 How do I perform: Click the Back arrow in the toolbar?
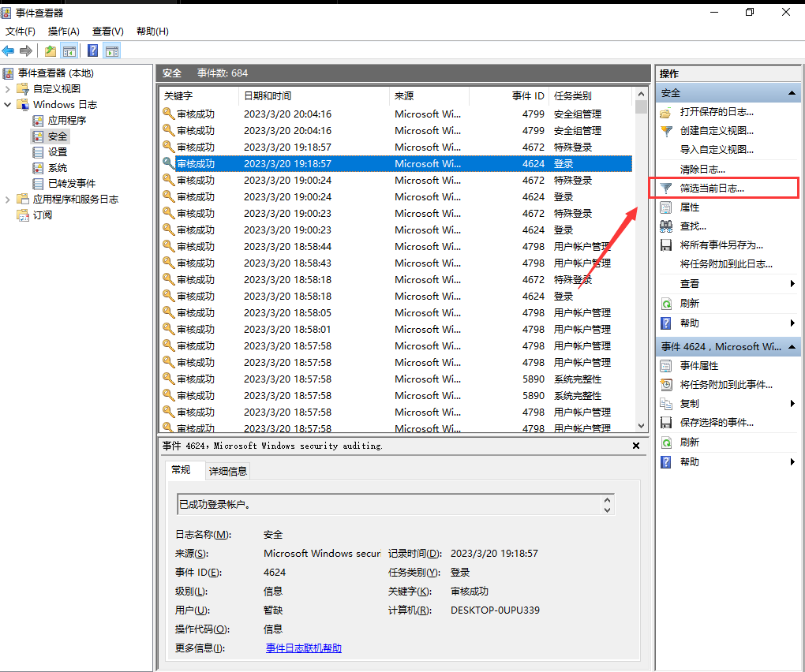(8, 50)
